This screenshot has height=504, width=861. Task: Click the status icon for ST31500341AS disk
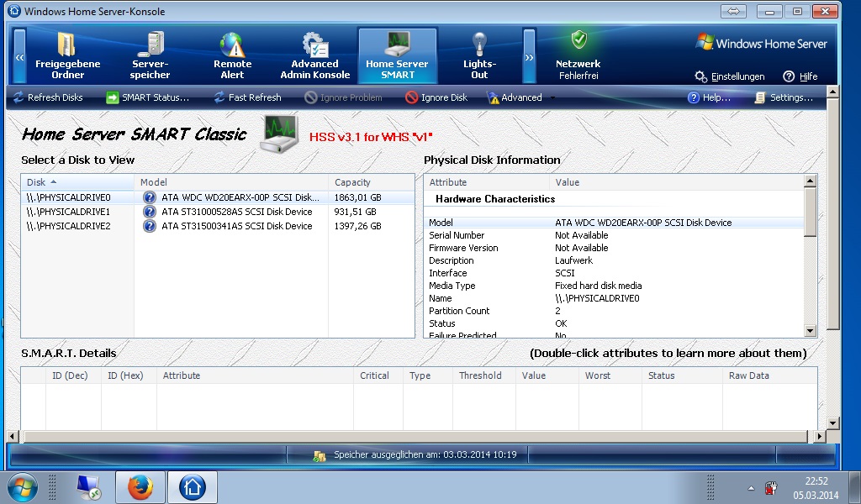coord(150,226)
